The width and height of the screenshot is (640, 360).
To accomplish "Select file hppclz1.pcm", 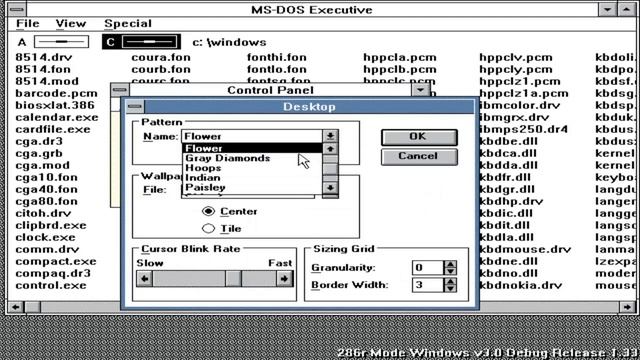I will (x=520, y=81).
